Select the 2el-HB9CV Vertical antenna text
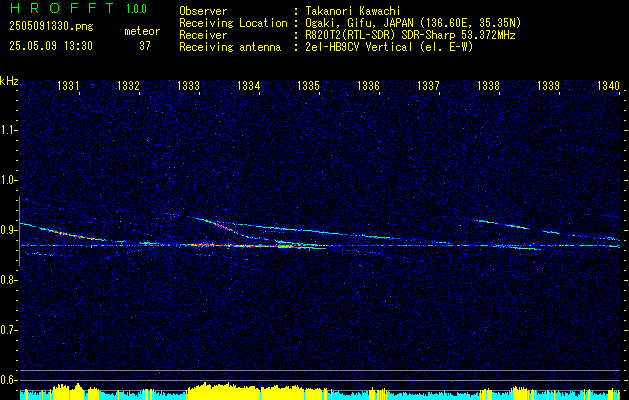 (x=390, y=47)
